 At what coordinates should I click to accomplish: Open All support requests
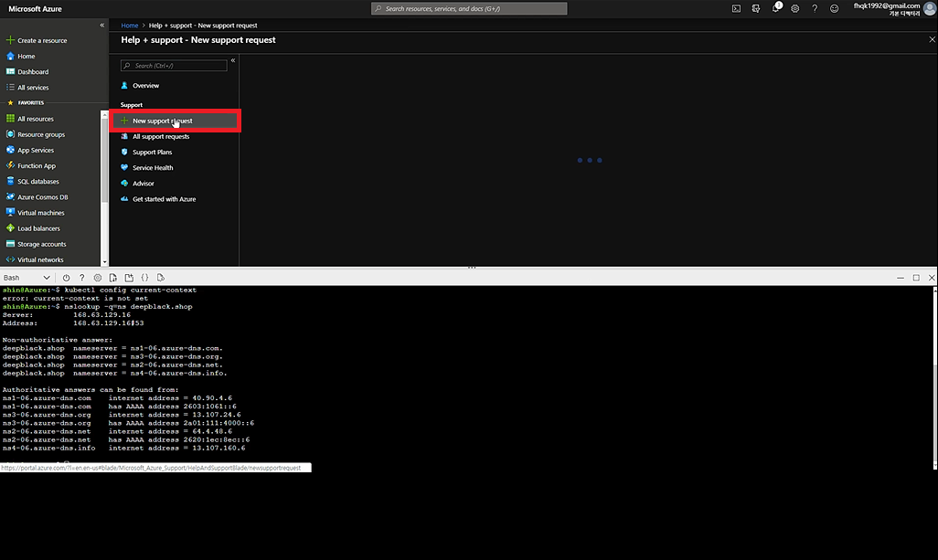click(155, 136)
